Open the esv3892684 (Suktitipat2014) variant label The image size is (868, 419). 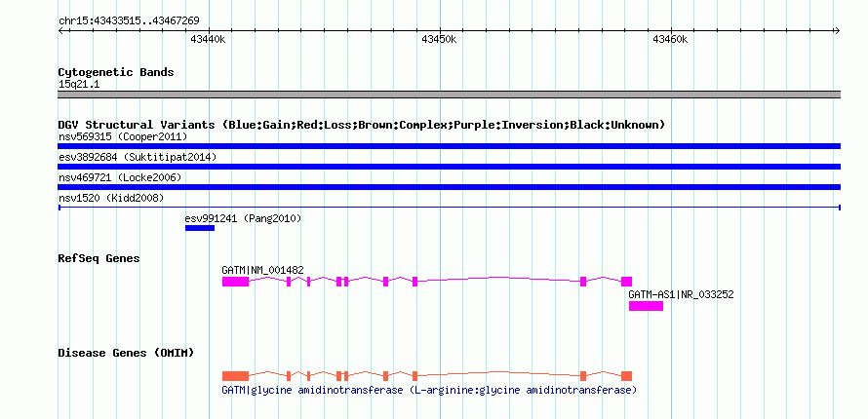point(138,157)
